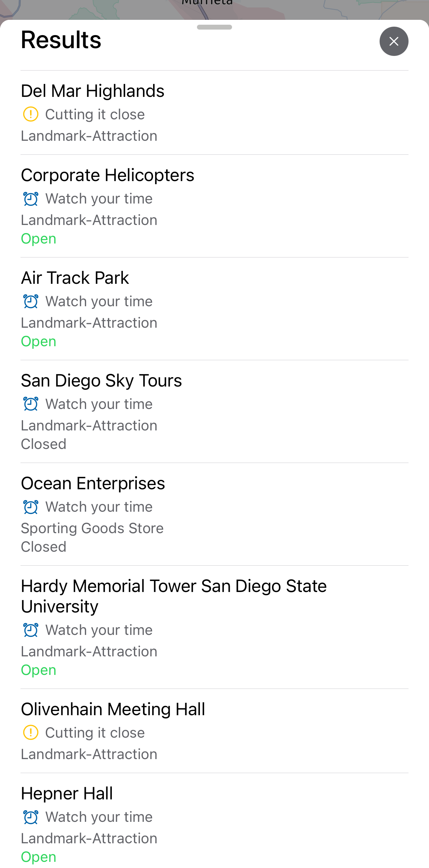Open the Ocean Enterprises store result
429x868 pixels.
93,483
